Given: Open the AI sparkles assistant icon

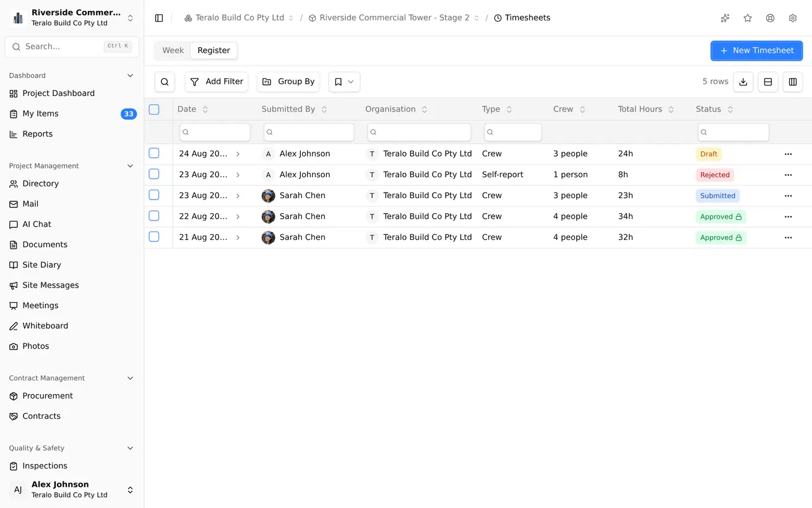Looking at the screenshot, I should coord(725,18).
